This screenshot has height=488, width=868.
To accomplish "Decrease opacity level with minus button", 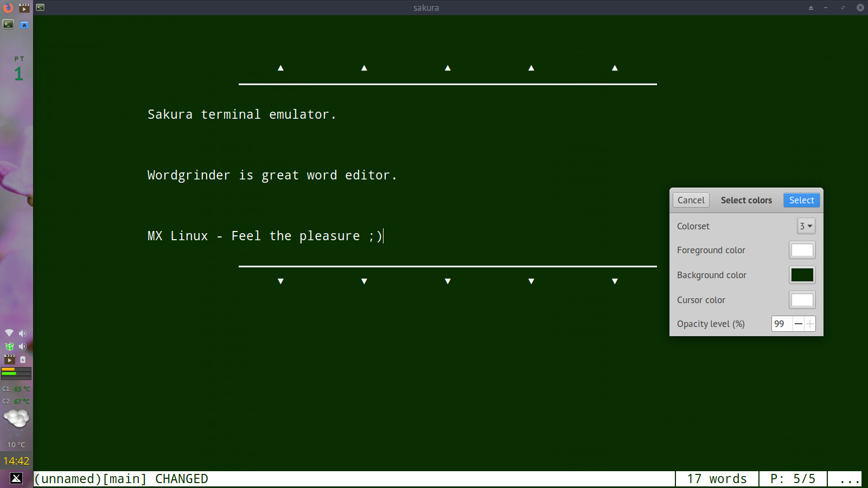I will click(799, 324).
